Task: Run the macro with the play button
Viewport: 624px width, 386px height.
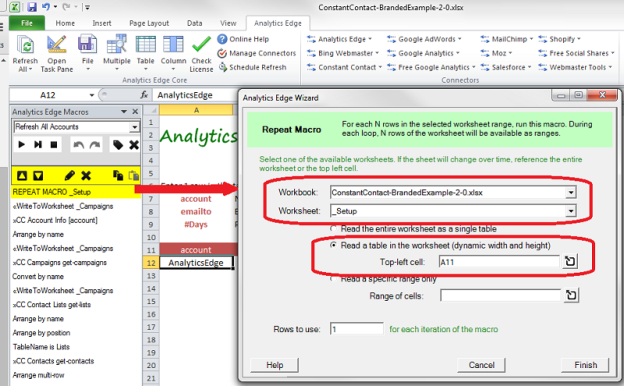Action: tap(21, 144)
